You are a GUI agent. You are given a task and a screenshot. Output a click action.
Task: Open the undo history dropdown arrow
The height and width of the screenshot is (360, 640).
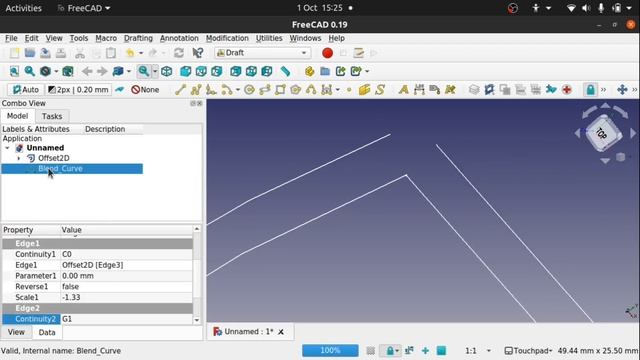point(141,53)
